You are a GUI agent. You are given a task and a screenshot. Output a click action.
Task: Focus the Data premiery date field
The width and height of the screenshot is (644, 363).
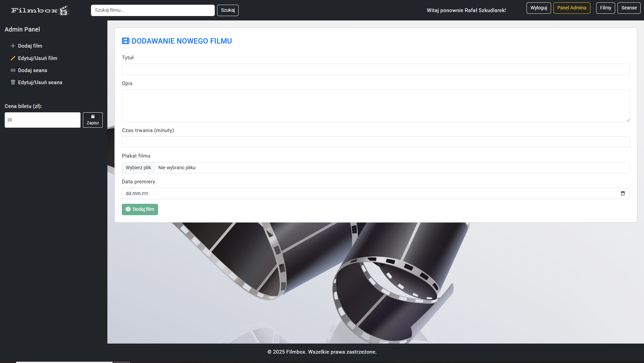click(376, 193)
